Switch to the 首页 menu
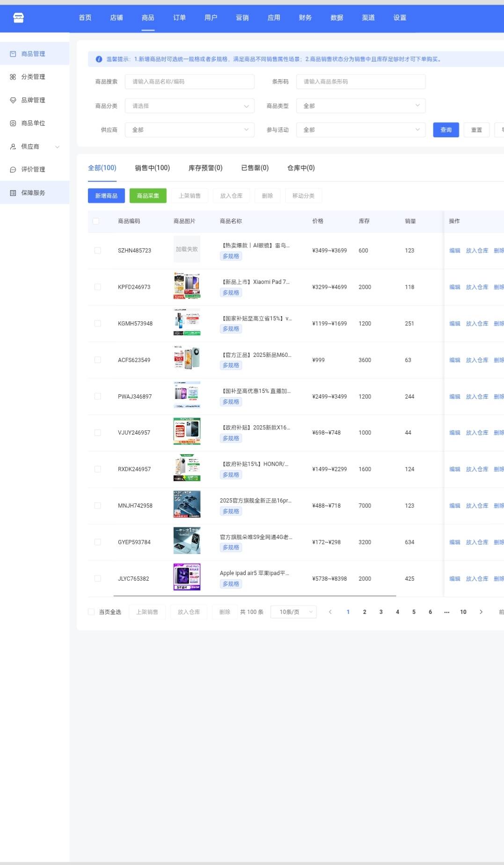This screenshot has height=865, width=504. (85, 18)
